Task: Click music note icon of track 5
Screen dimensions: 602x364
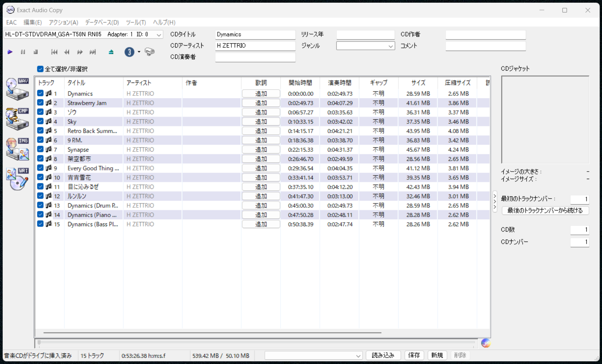Action: point(49,131)
